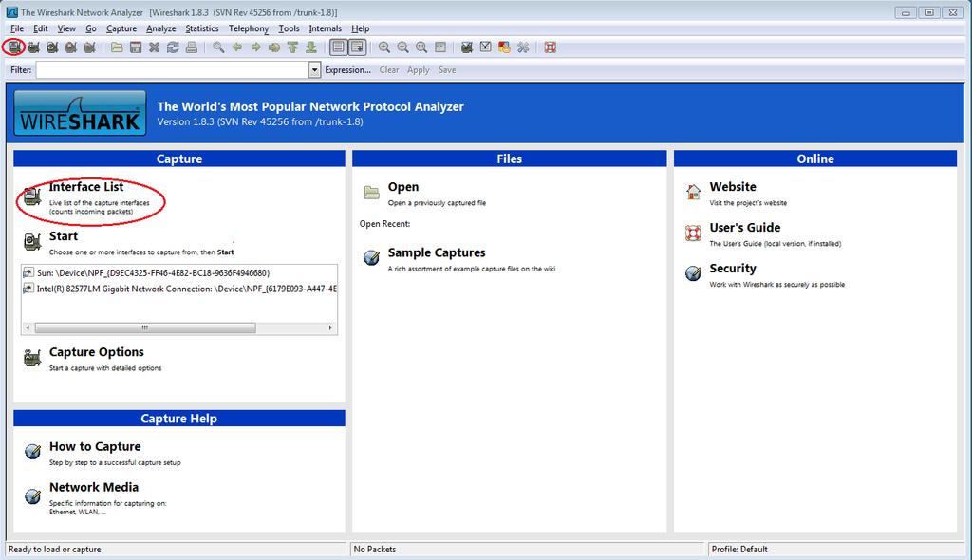Find a packet with magnifier icon
The height and width of the screenshot is (560, 972).
[x=218, y=47]
